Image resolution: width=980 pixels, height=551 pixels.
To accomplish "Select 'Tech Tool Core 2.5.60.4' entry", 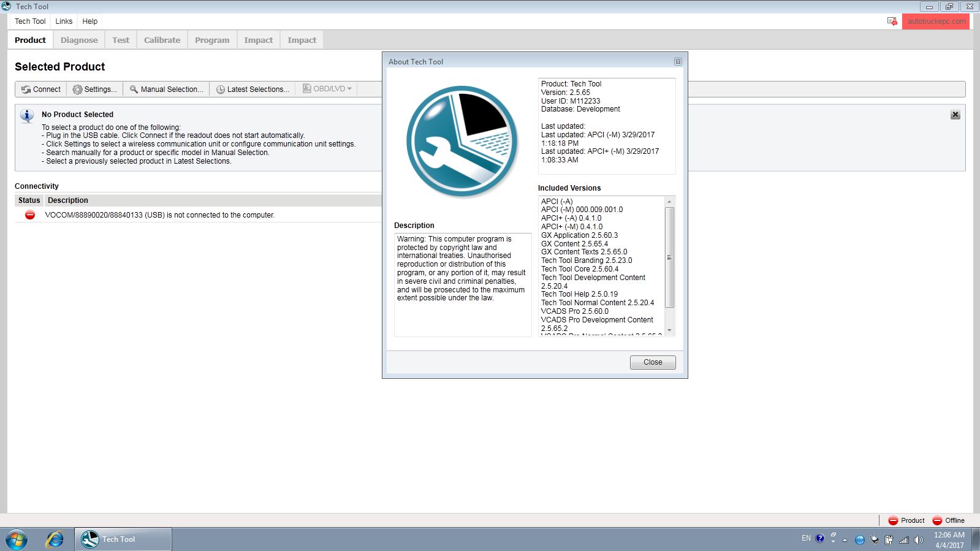I will pyautogui.click(x=580, y=269).
